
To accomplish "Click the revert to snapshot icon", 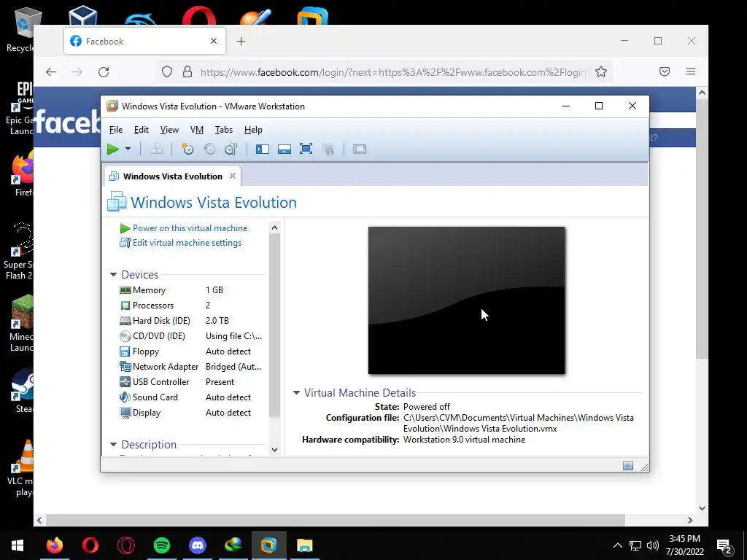I will 209,149.
